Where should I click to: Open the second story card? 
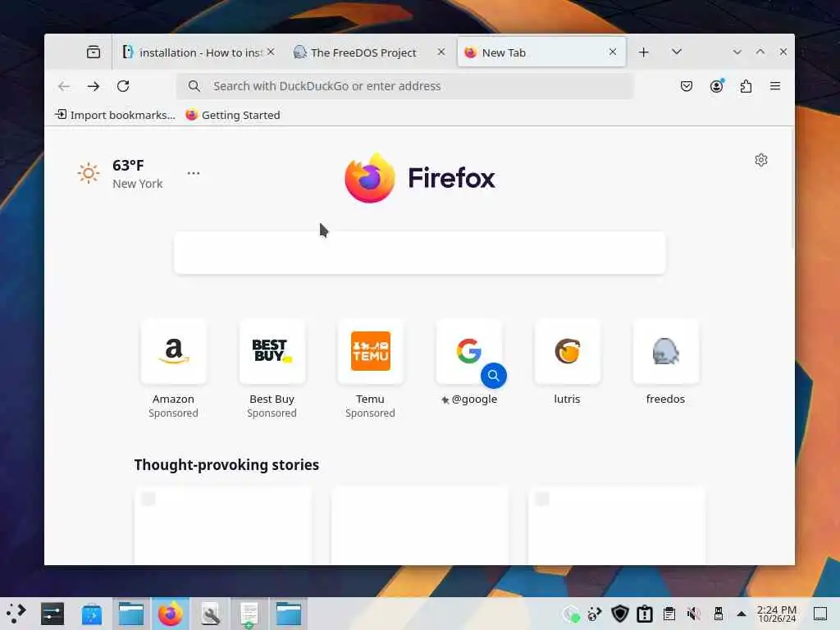420,526
